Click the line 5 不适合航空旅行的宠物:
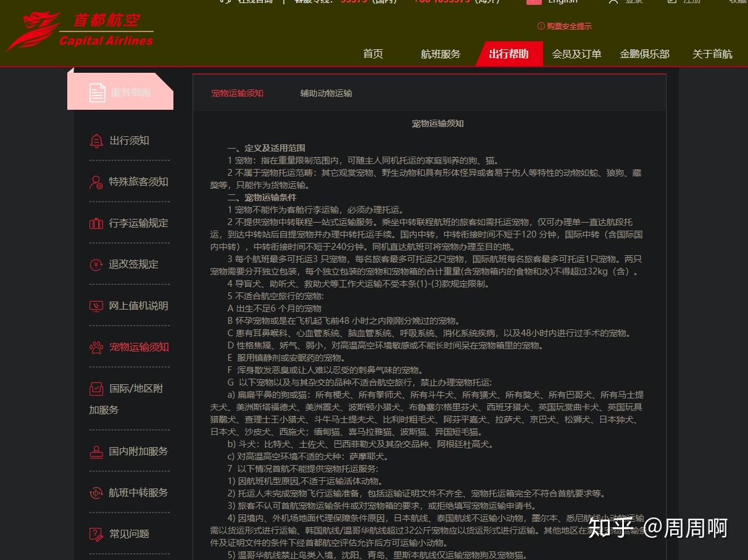Viewport: 748px width, 560px height. click(275, 296)
